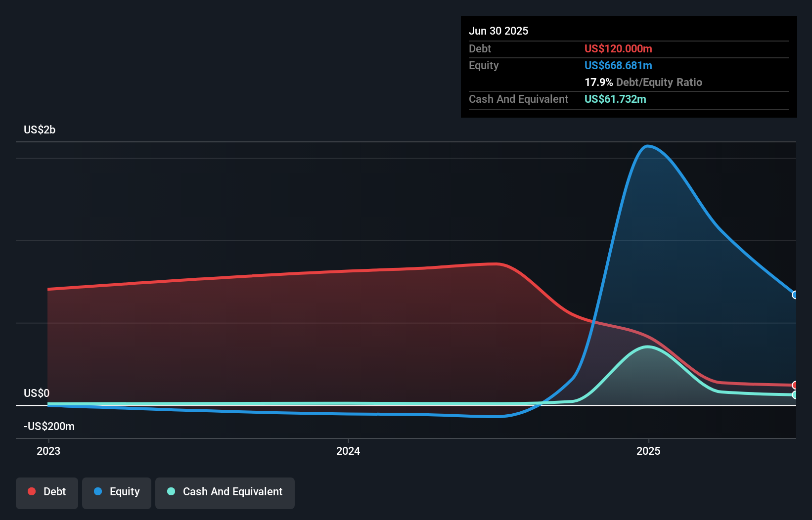The height and width of the screenshot is (520, 812).
Task: Toggle the Cash And Equivalent series visibility
Action: 225,491
